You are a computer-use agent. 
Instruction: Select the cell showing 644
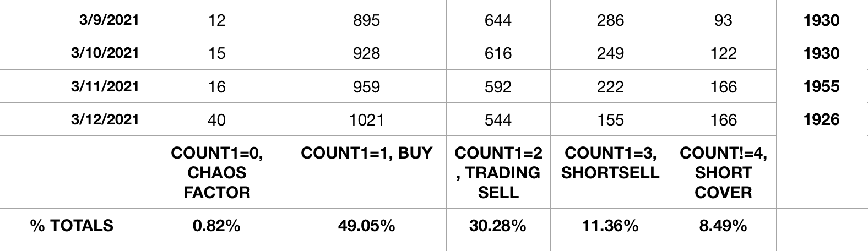pyautogui.click(x=498, y=20)
